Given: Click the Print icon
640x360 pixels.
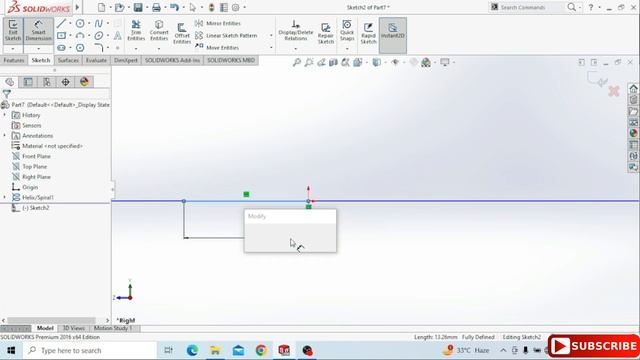Looking at the screenshot, I should [x=156, y=7].
